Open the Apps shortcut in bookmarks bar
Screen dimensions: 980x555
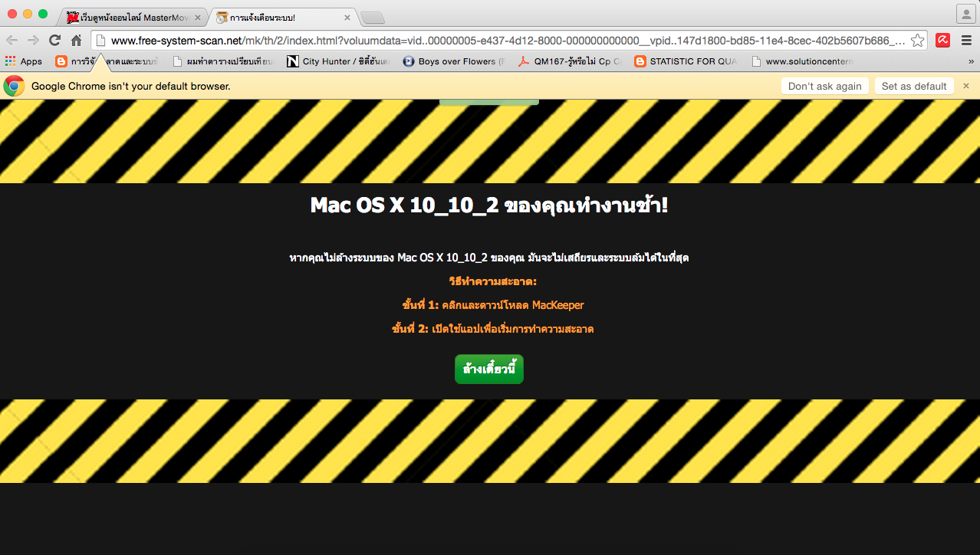click(x=24, y=61)
